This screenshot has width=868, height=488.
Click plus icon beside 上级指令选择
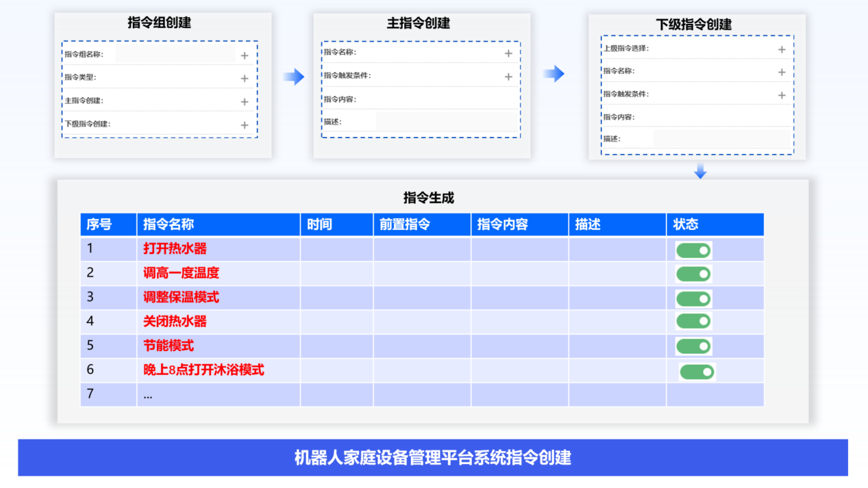tap(782, 49)
